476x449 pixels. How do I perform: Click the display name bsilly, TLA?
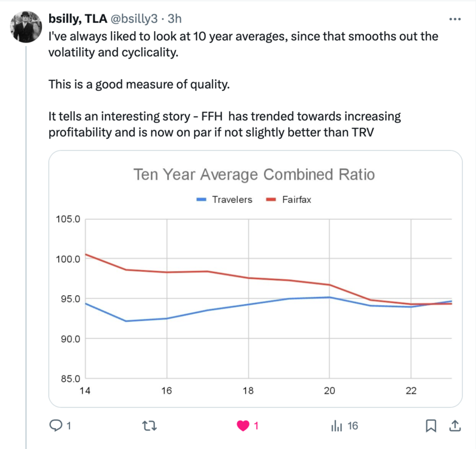click(78, 19)
